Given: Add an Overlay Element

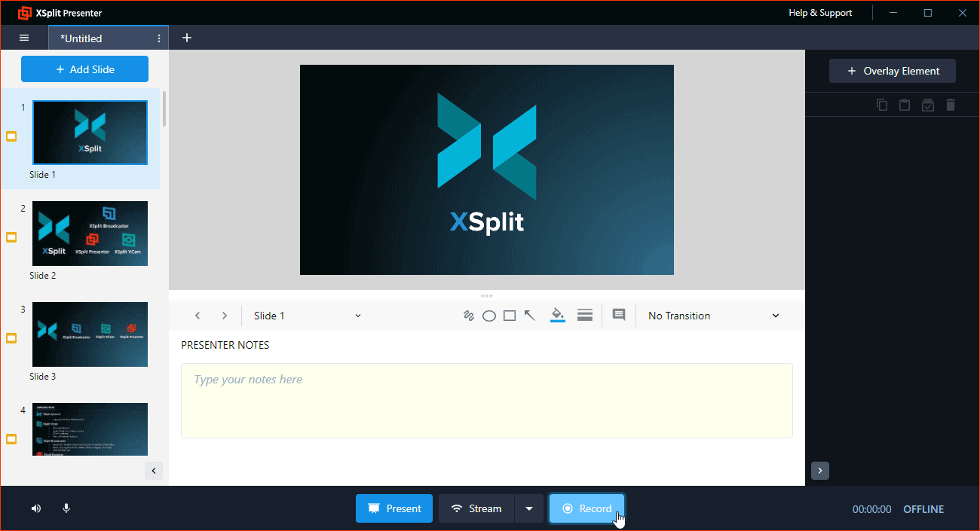Looking at the screenshot, I should point(893,71).
